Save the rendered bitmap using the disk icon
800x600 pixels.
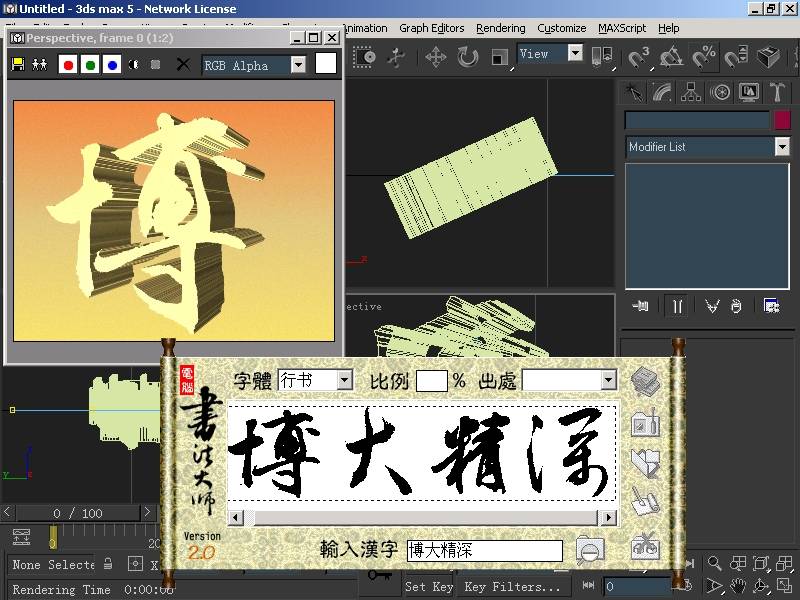coord(18,64)
